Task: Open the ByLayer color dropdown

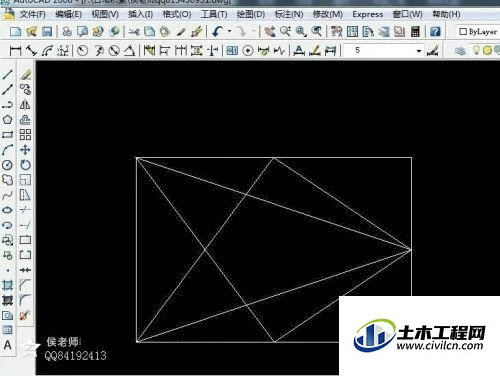Action: [478, 32]
